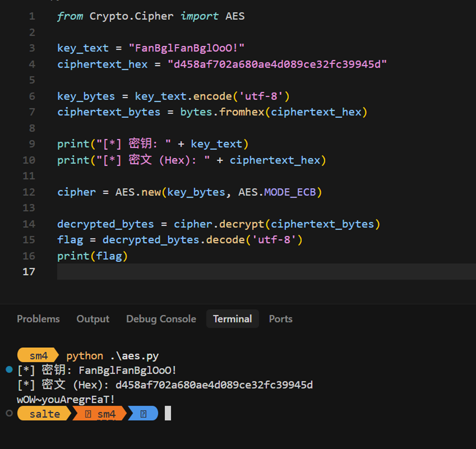The width and height of the screenshot is (476, 449).
Task: Show the Ports tab
Action: coord(281,319)
